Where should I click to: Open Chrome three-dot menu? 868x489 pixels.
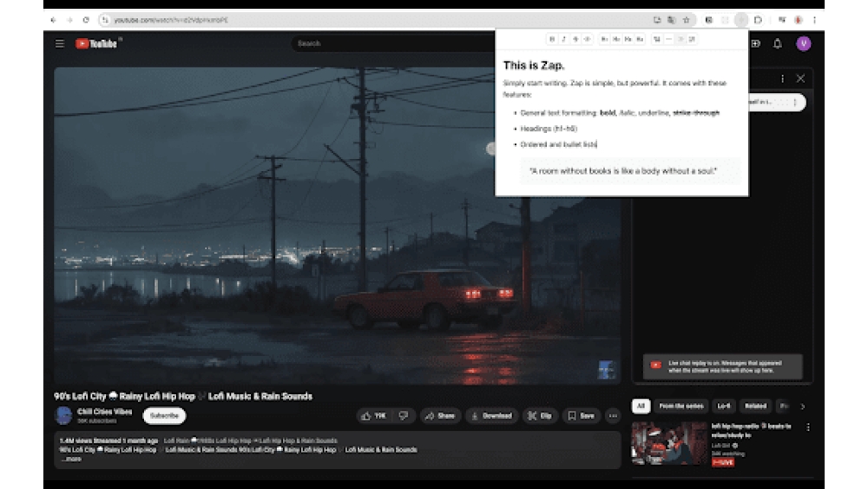tap(814, 20)
